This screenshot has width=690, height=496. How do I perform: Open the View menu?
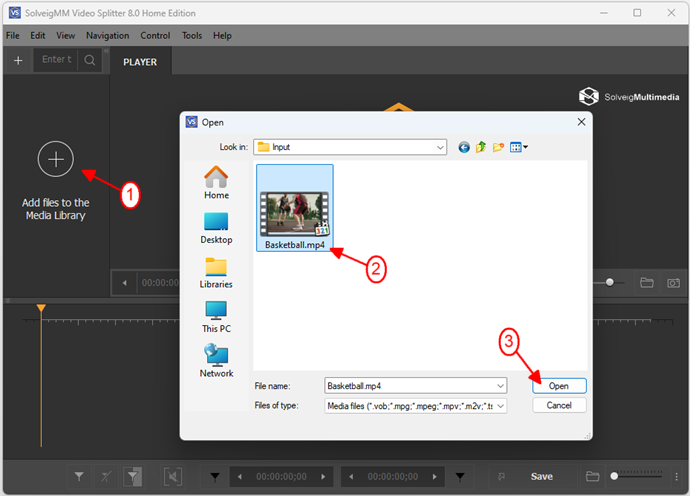(65, 36)
